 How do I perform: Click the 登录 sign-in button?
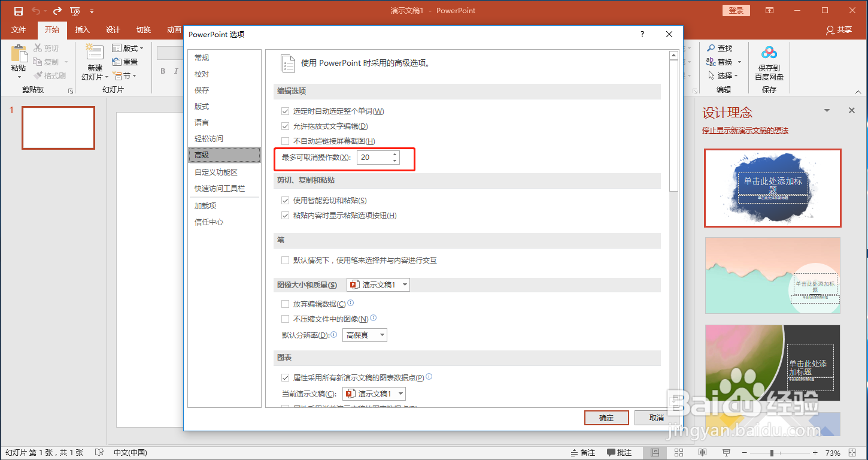point(736,11)
